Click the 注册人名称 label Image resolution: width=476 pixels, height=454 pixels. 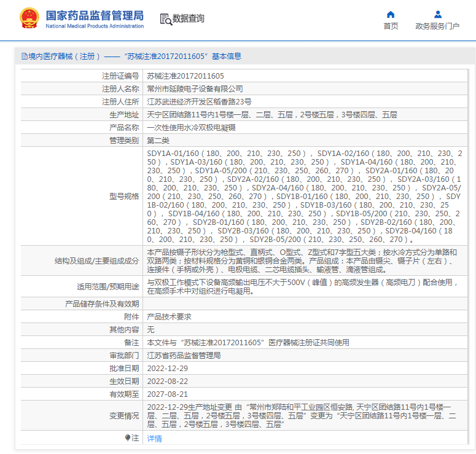[x=120, y=88]
